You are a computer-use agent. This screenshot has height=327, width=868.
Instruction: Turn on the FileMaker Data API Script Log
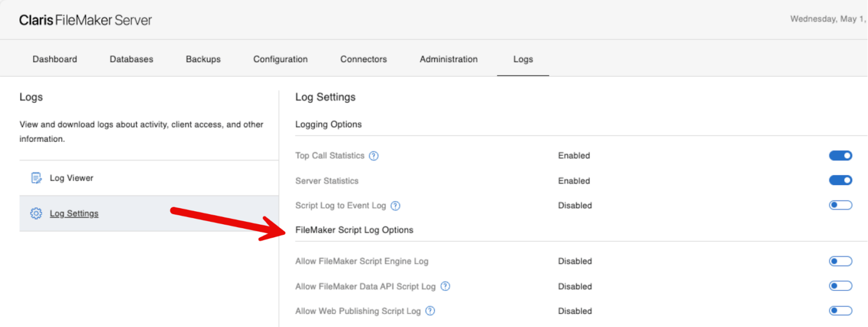point(840,286)
